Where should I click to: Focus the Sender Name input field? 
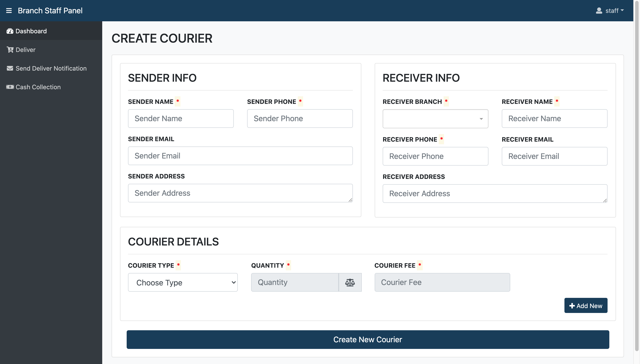180,118
